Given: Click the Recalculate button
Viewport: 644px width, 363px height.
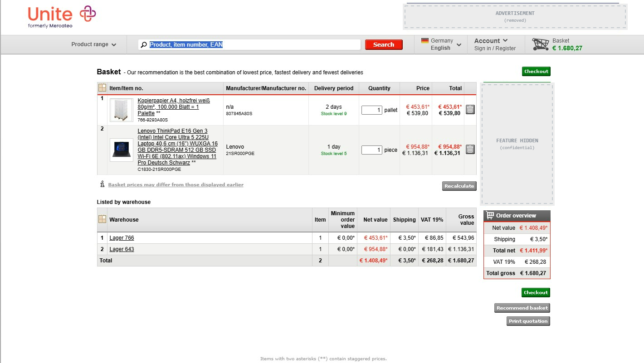Looking at the screenshot, I should coord(459,186).
